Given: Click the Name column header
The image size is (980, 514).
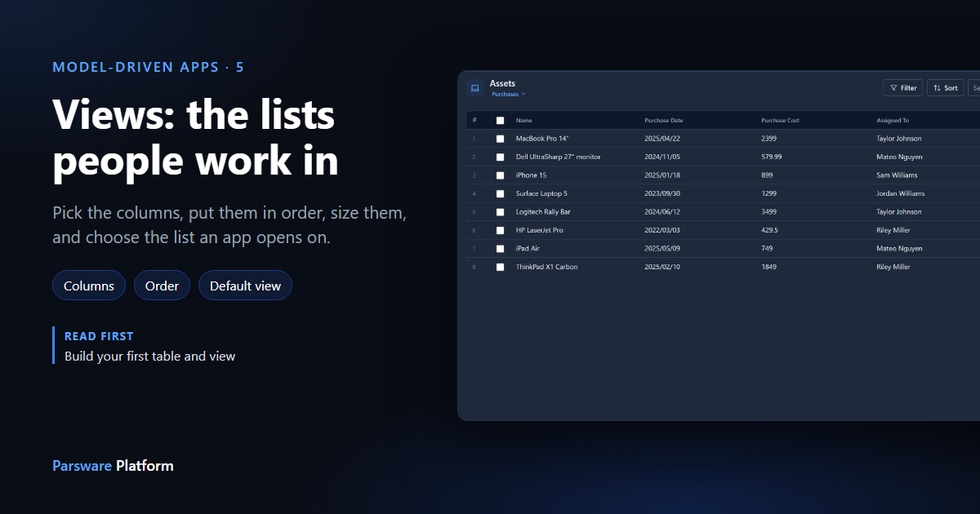Looking at the screenshot, I should coord(524,121).
